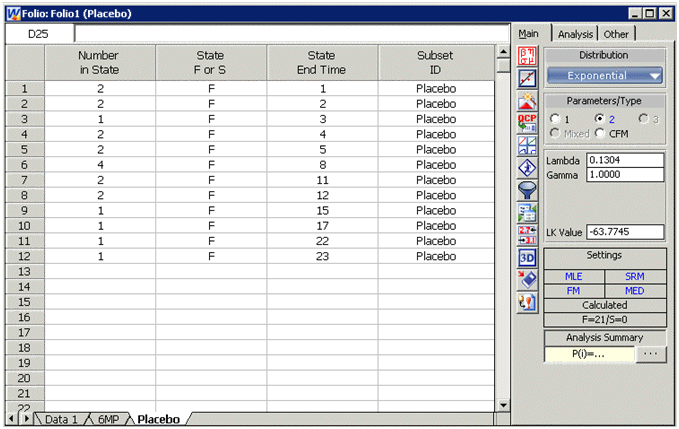Click the funnel filter icon
This screenshot has height=429, width=679.
[527, 190]
